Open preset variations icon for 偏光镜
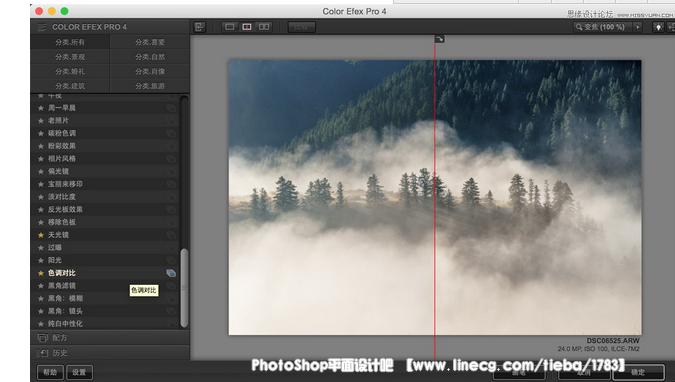Screen dimensions: 675x382 pos(171,171)
